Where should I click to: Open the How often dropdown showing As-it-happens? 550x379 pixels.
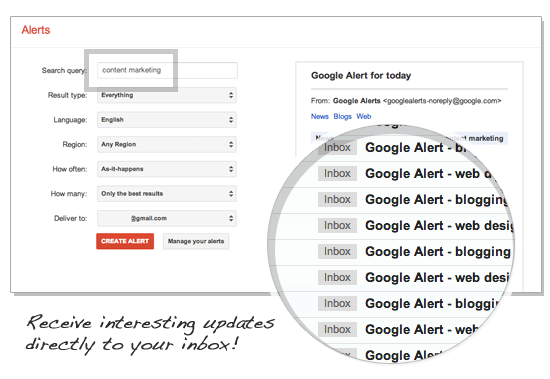click(x=167, y=169)
